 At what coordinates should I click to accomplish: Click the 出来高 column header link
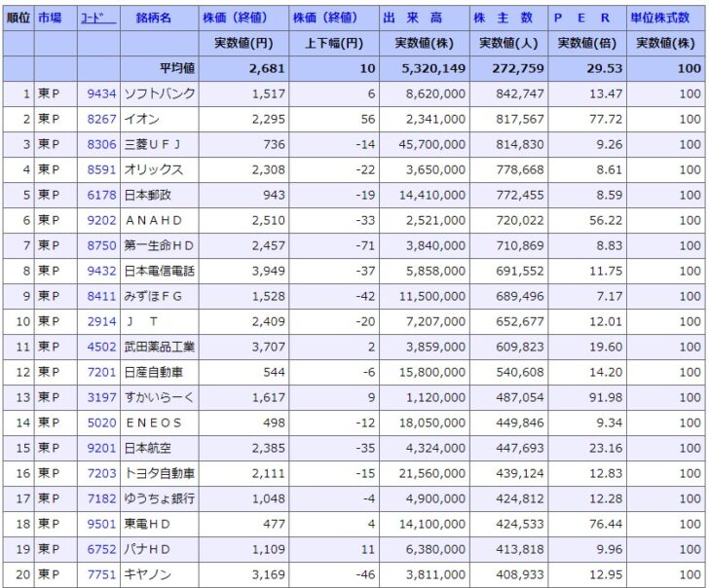(x=423, y=18)
